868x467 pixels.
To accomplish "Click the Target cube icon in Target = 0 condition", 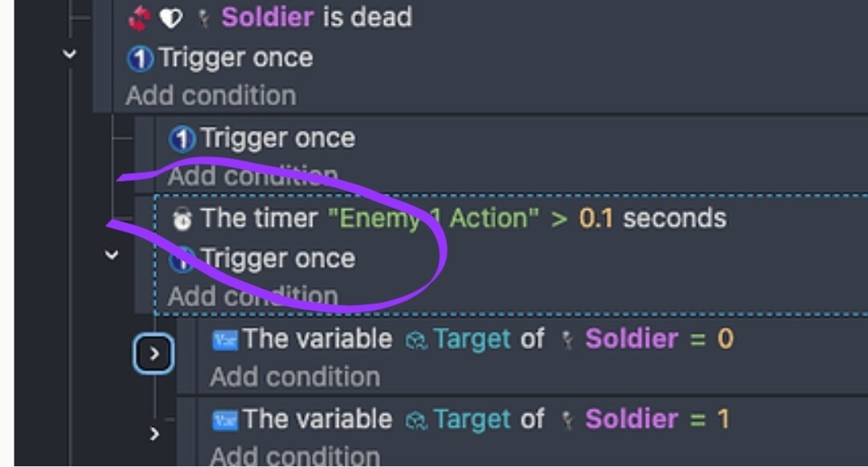I will point(416,340).
